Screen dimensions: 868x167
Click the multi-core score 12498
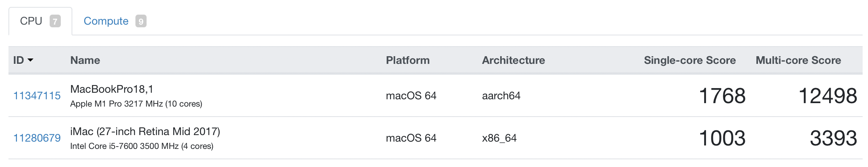coord(828,95)
